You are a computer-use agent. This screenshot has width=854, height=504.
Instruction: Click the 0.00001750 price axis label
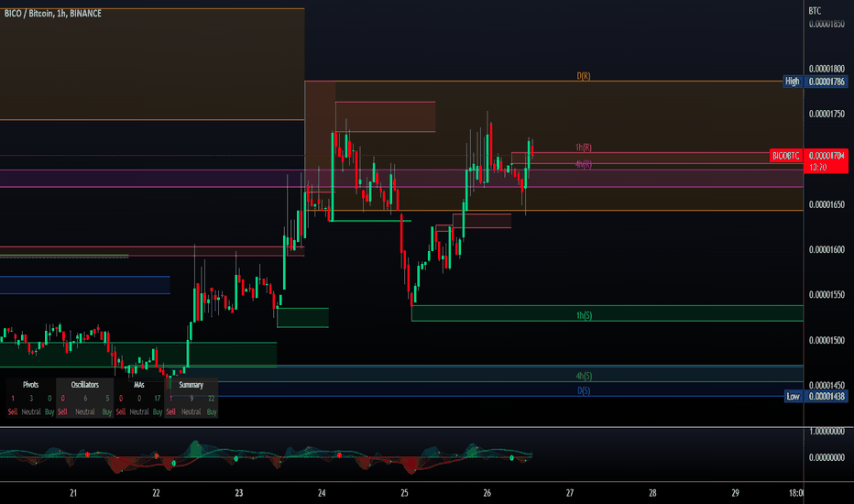827,114
